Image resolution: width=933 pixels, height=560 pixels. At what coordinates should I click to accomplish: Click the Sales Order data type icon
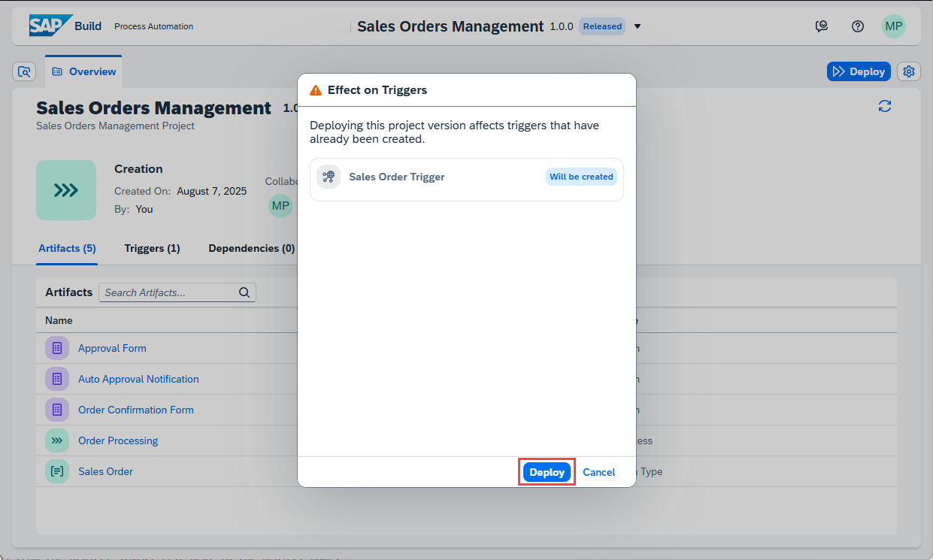(57, 471)
